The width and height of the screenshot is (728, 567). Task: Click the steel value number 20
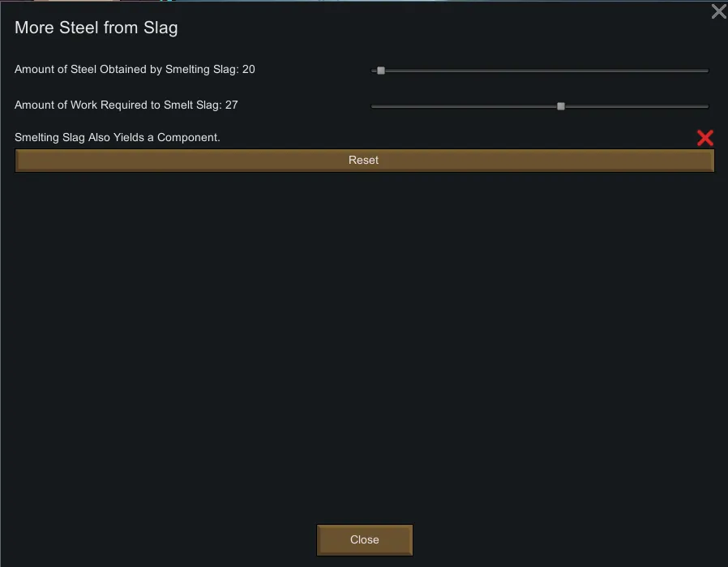pos(249,70)
